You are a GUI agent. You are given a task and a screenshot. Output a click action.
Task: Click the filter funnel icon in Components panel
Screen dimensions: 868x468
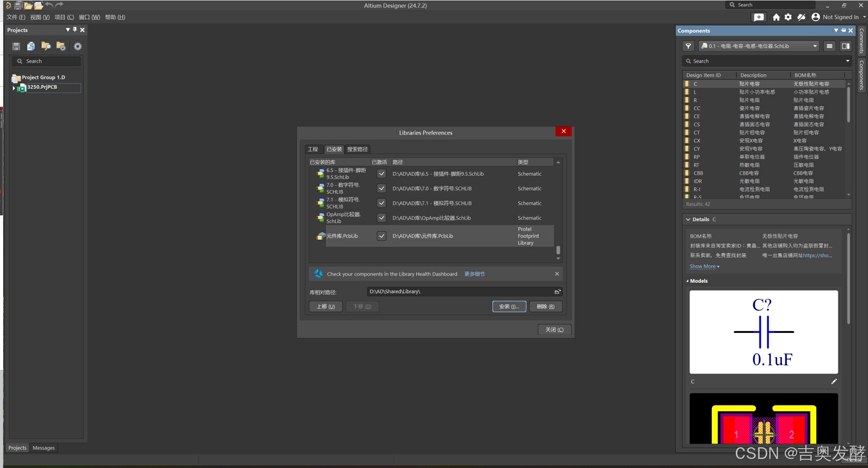click(688, 46)
